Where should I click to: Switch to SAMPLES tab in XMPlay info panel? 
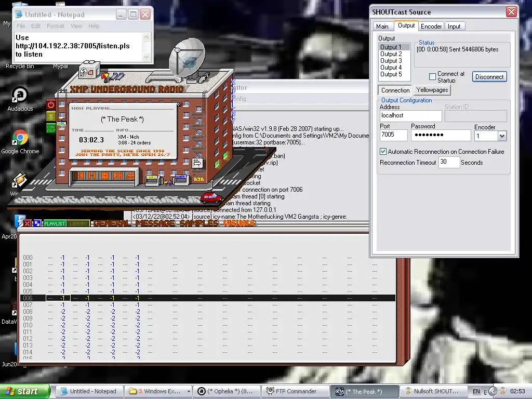[199, 223]
